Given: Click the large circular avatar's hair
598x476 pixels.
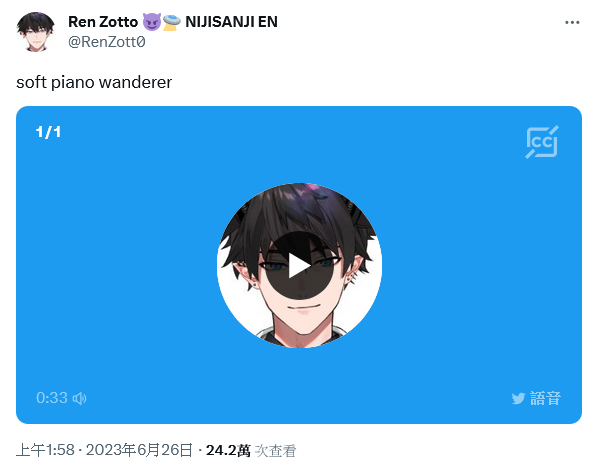Looking at the screenshot, I should point(297,208).
